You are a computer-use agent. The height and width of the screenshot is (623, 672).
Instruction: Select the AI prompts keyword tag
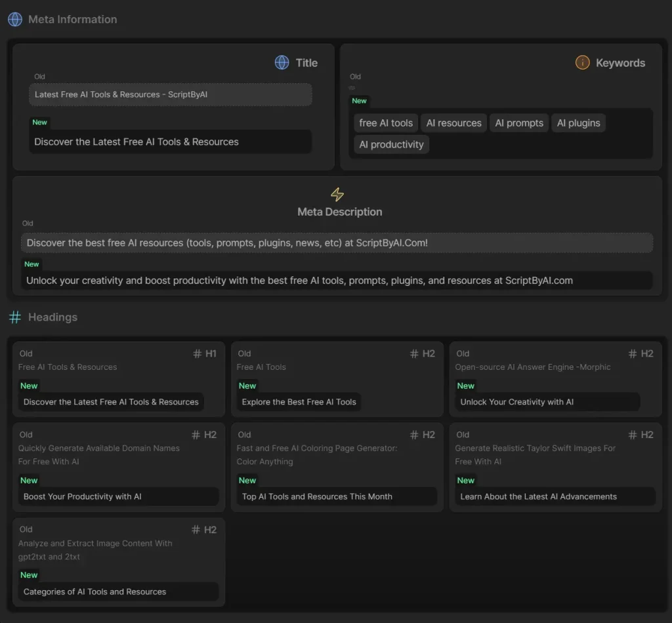point(518,123)
